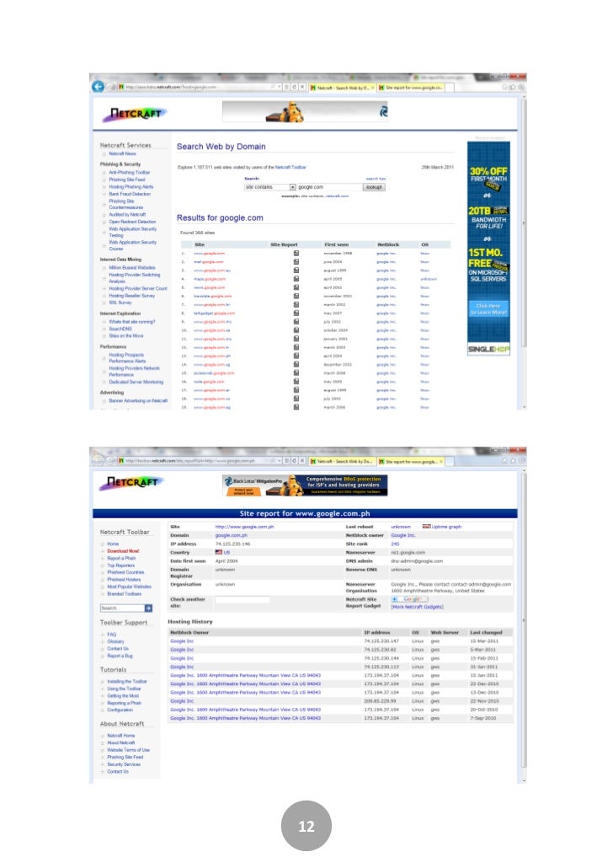Screen dimensions: 613x868
Task: Open the 'Most Popular Websites' link
Action: 129,587
